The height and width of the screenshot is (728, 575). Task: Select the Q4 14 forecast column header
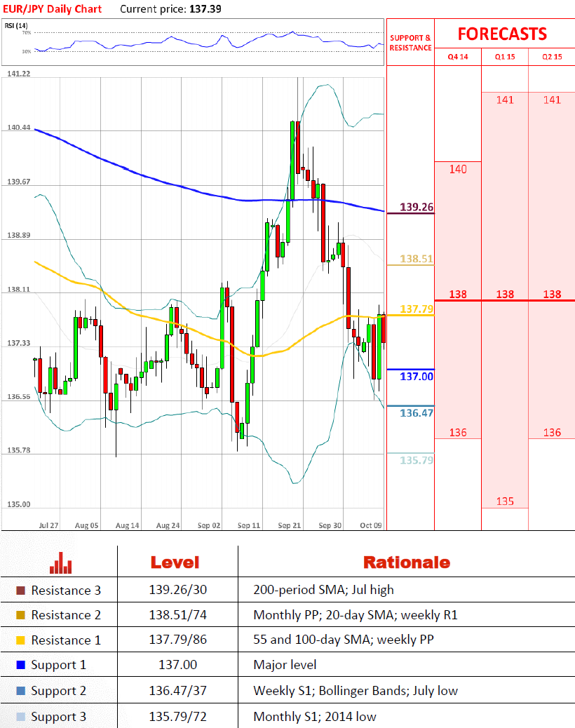pyautogui.click(x=458, y=57)
